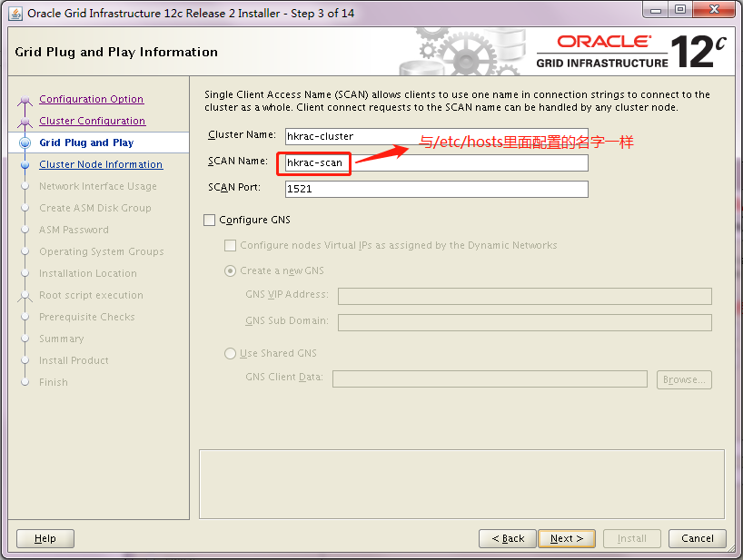Check Configure nodes Virtual IPs option
The image size is (743, 560).
pyautogui.click(x=231, y=245)
